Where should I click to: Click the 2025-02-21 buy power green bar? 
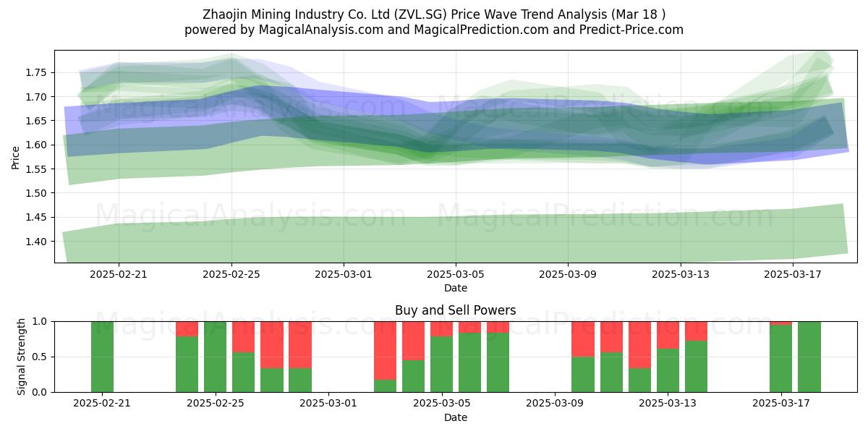(x=102, y=357)
